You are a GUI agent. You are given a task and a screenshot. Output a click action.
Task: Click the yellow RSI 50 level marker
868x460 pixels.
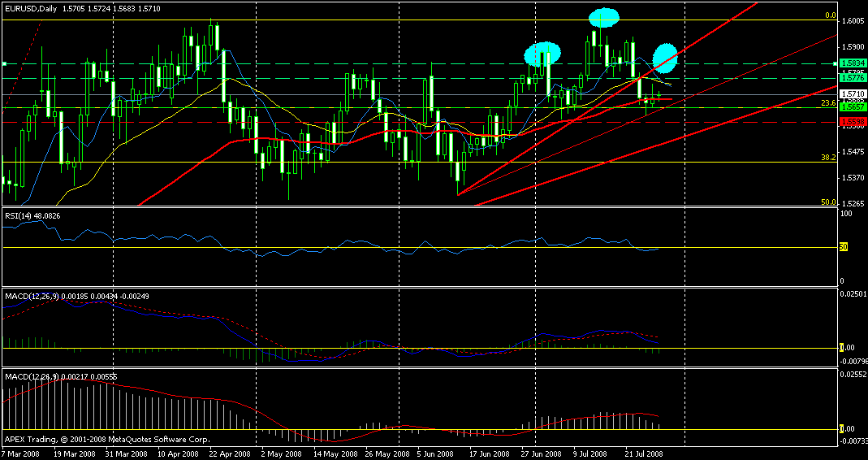pos(844,247)
